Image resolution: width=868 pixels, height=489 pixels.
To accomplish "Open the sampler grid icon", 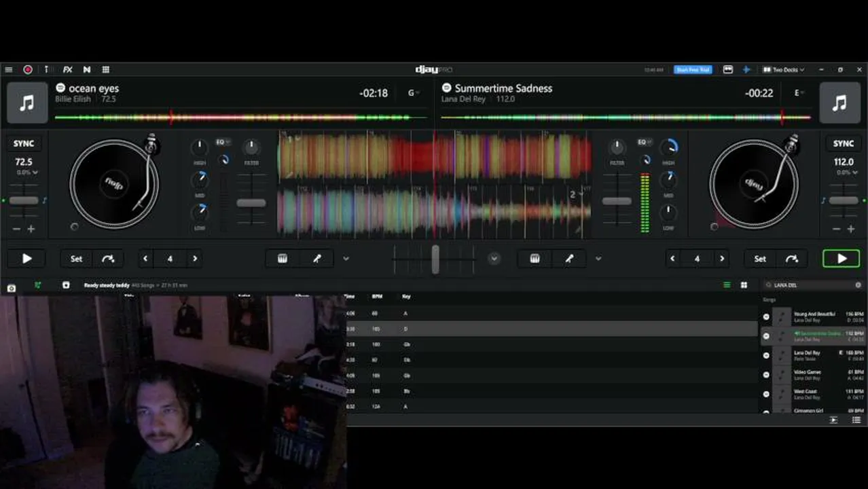I will (106, 69).
